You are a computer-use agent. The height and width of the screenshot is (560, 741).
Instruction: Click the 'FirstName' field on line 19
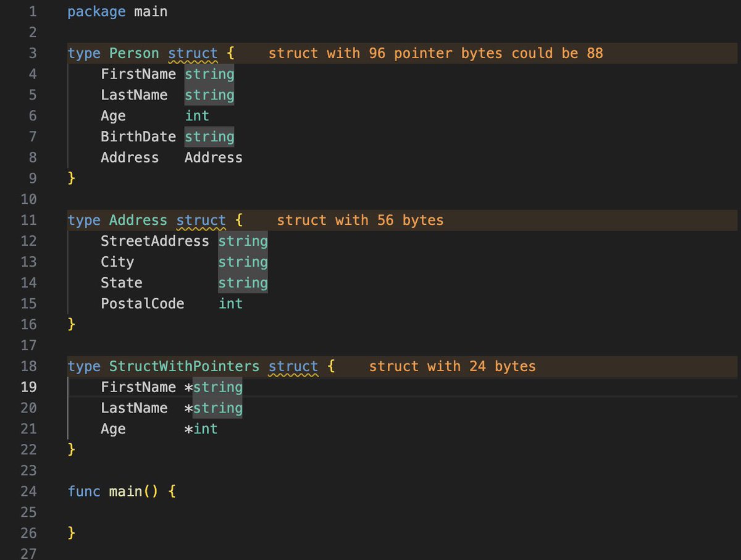click(138, 387)
